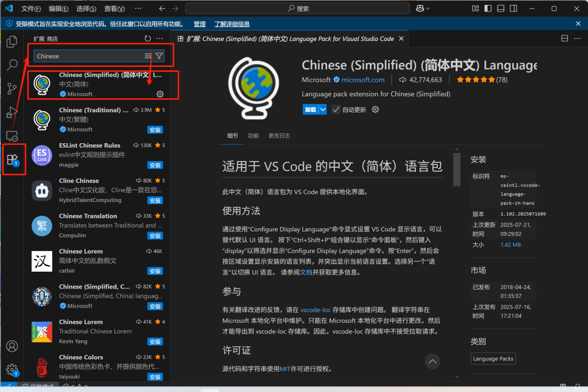Screen dimensions: 588x392
Task: Open the Extensions view icon
Action: 13,160
